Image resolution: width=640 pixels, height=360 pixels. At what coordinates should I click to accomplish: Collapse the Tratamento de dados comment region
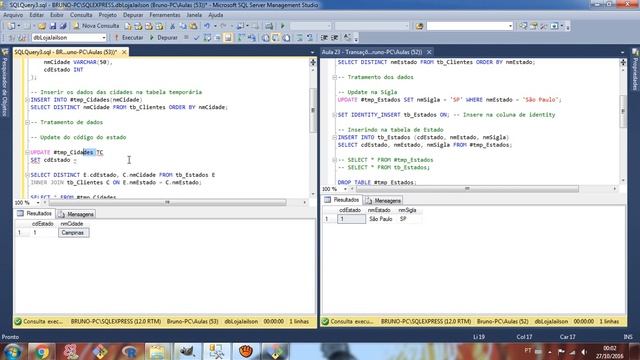click(27, 122)
